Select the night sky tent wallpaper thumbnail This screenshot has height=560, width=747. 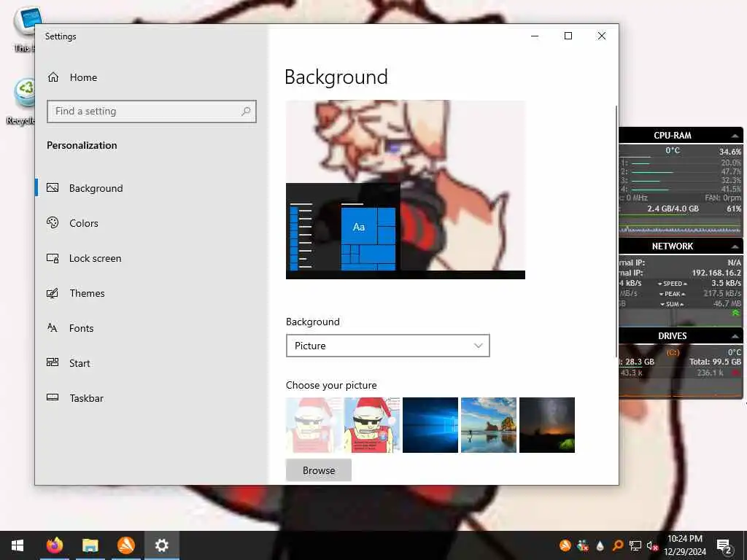pyautogui.click(x=547, y=425)
